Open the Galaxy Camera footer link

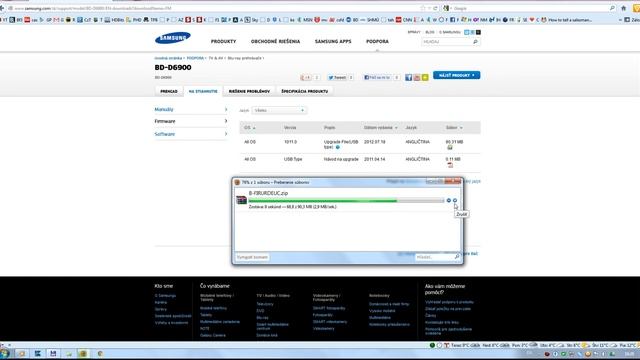tap(213, 335)
